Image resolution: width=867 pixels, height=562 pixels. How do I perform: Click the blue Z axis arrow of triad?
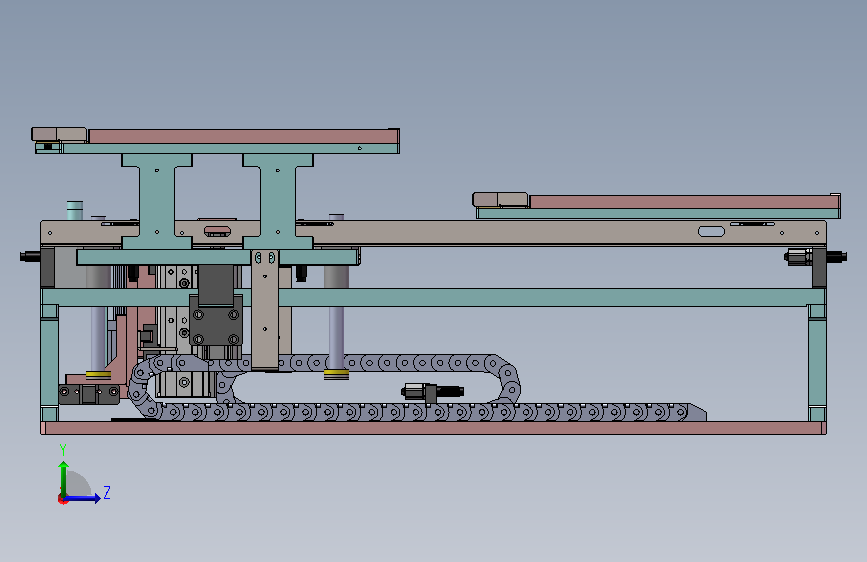pyautogui.click(x=82, y=498)
